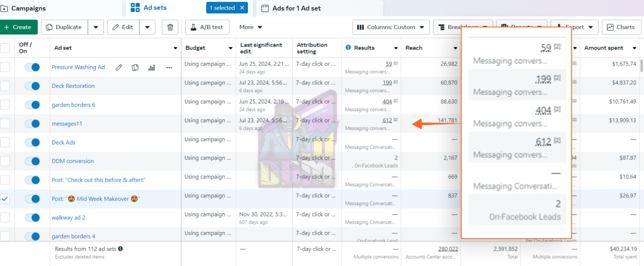The width and height of the screenshot is (644, 266).
Task: Clear selection with X on 1 selected badge
Action: tap(242, 8)
